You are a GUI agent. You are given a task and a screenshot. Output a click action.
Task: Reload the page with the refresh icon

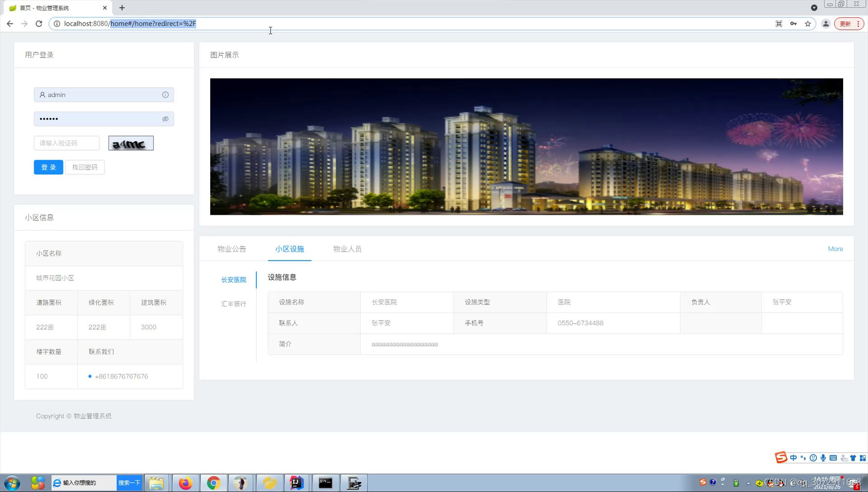pyautogui.click(x=39, y=24)
